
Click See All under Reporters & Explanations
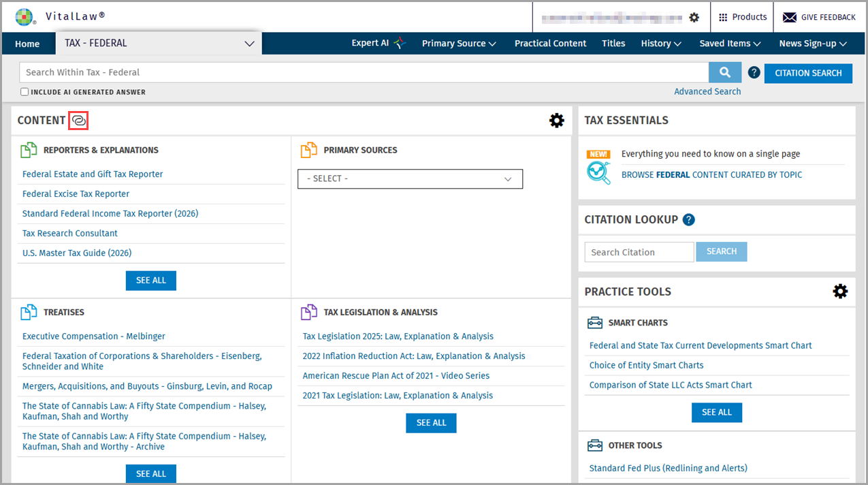tap(151, 281)
